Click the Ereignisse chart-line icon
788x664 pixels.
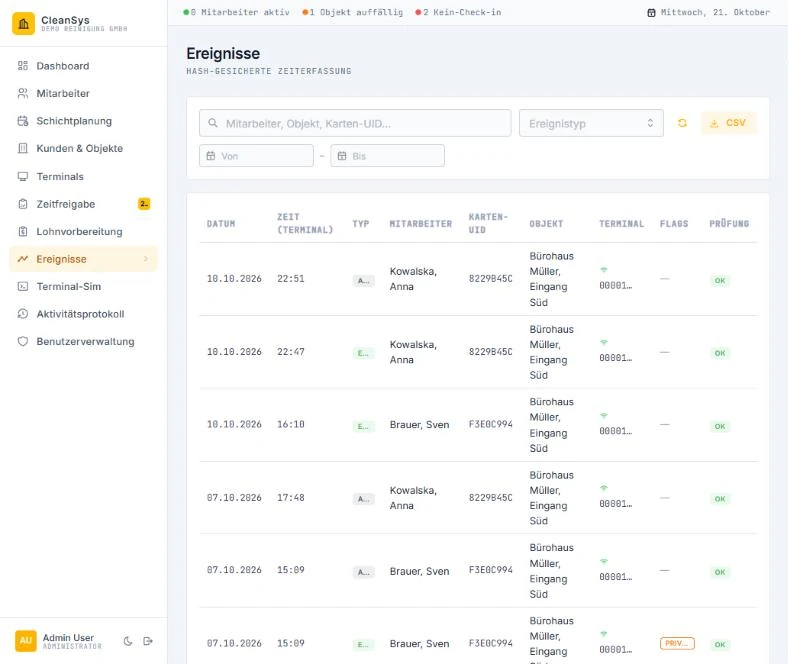23,259
